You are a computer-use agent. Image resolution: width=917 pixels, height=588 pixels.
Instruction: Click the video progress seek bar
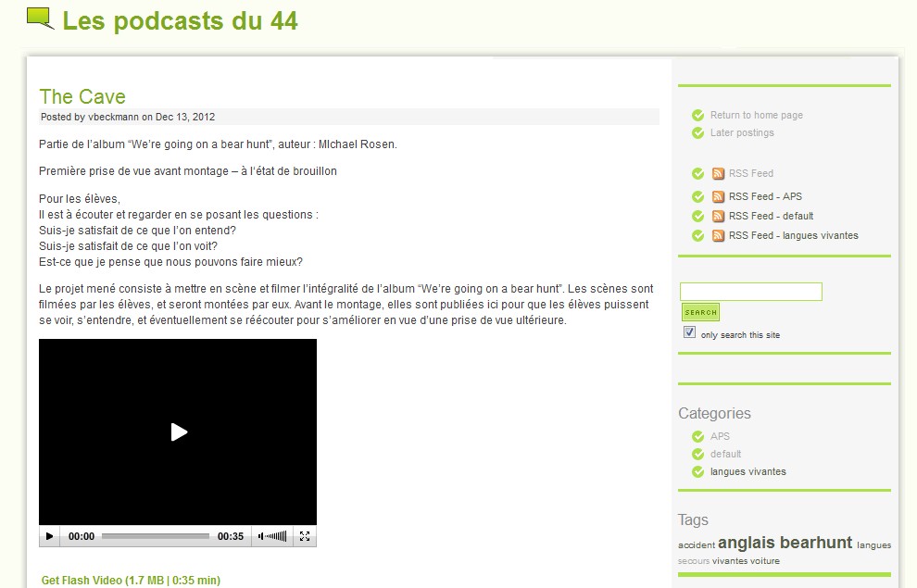156,536
